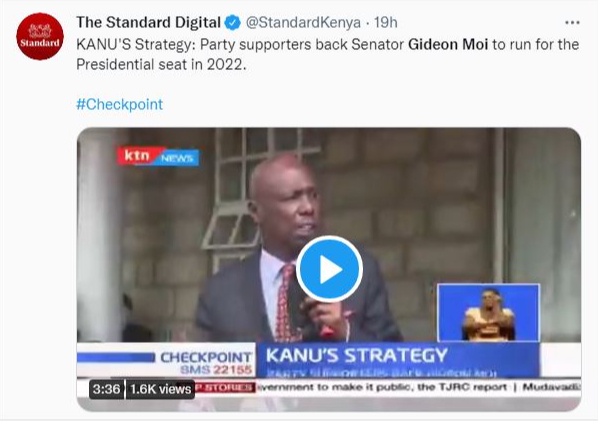Click the 19h tweet timestamp
Screen dimensions: 602x424
tap(385, 23)
